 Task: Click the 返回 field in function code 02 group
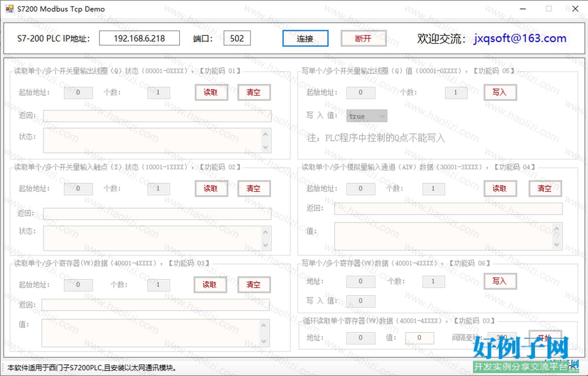point(157,214)
